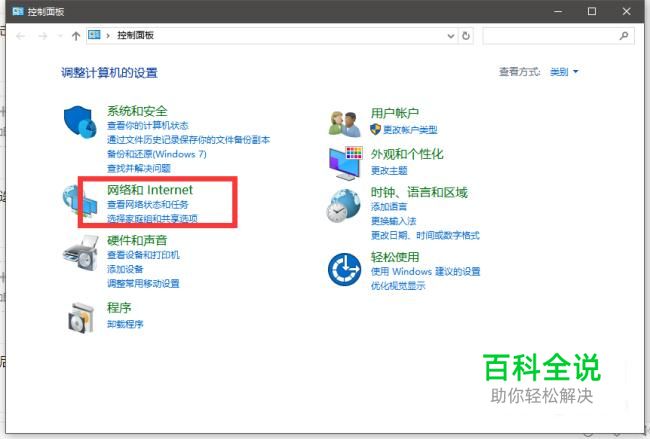This screenshot has width=650, height=439.
Task: Click 查看你的计算机状态 link
Action: pos(148,125)
